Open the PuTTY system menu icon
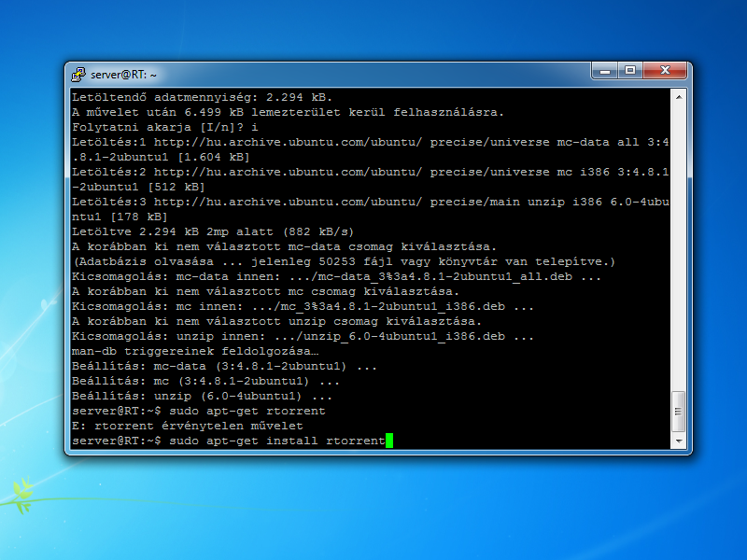Image resolution: width=747 pixels, height=560 pixels. [x=79, y=74]
